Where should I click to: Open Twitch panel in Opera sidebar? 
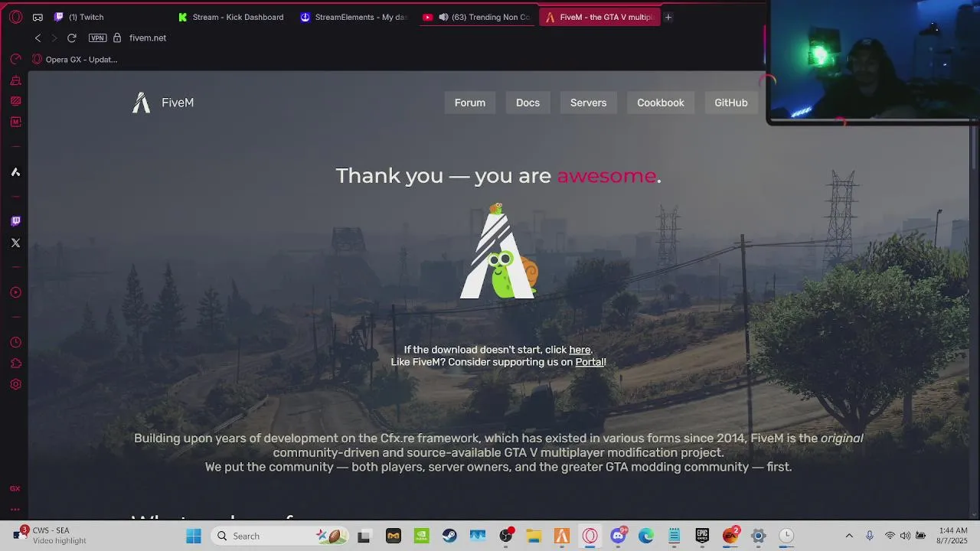(x=15, y=221)
